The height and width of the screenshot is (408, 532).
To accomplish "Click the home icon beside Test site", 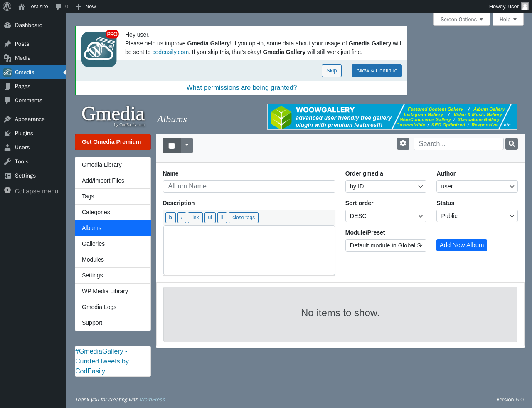I will tap(22, 7).
